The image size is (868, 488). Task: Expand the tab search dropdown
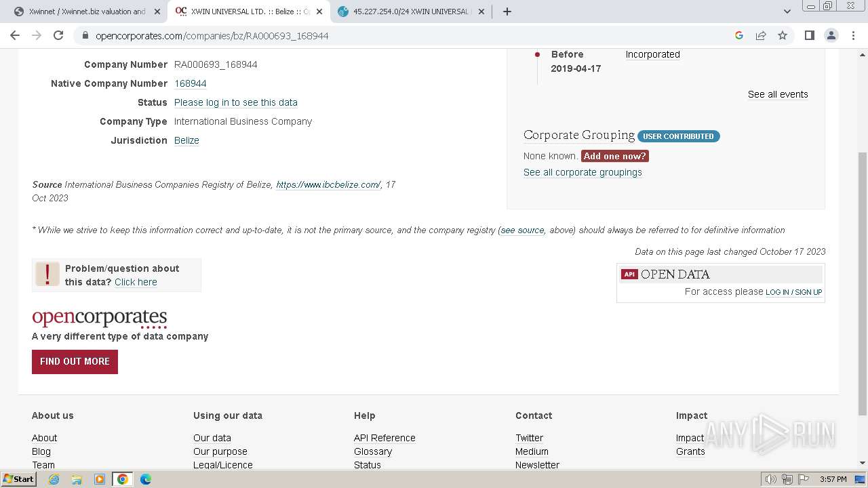coord(787,12)
